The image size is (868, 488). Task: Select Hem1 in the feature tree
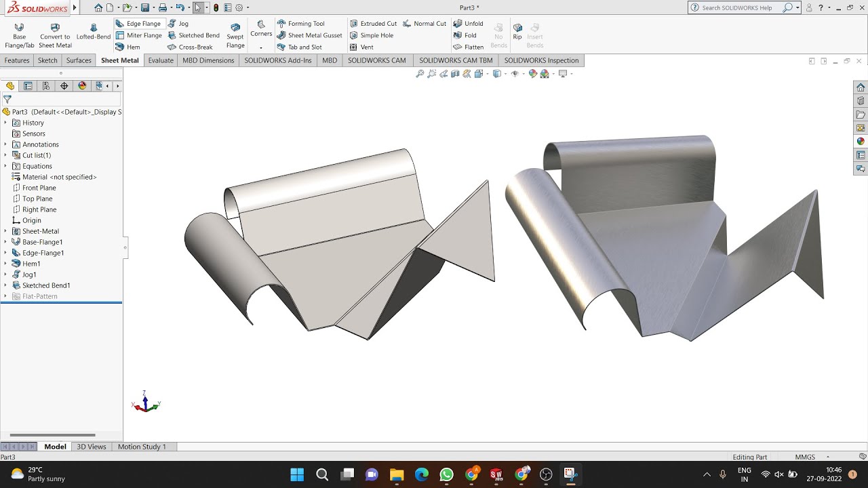31,264
